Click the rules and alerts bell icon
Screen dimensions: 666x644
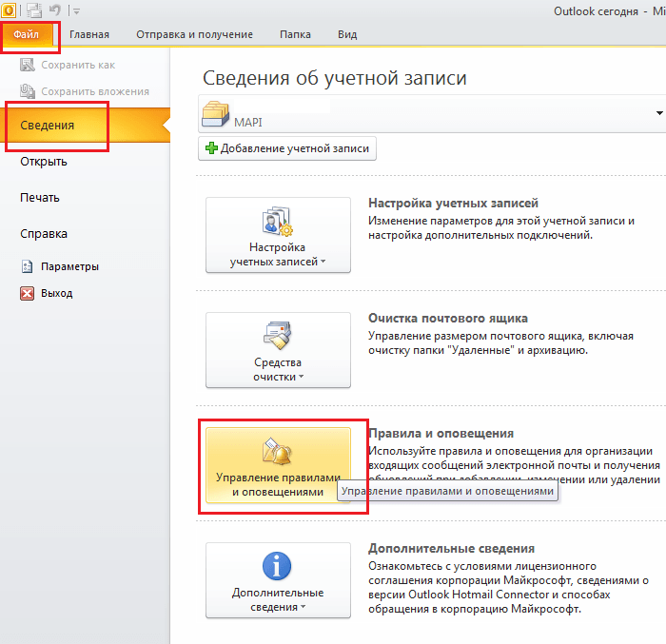coord(278,451)
